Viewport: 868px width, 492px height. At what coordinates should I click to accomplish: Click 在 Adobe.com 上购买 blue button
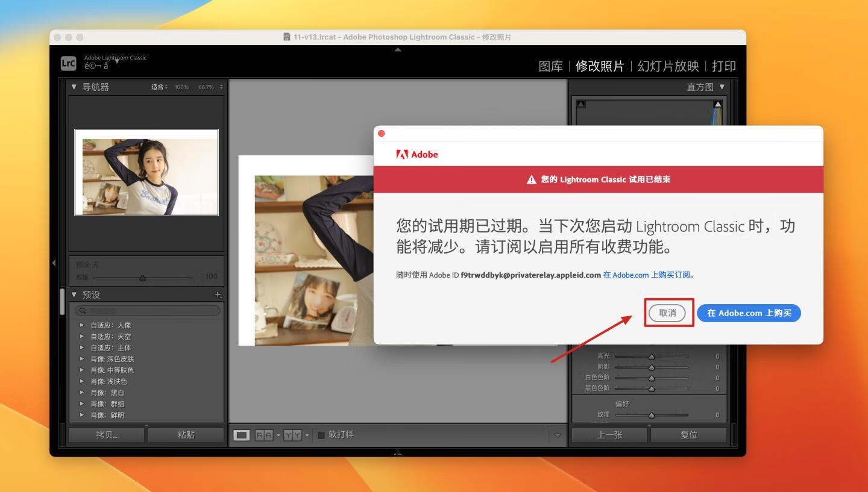point(749,313)
